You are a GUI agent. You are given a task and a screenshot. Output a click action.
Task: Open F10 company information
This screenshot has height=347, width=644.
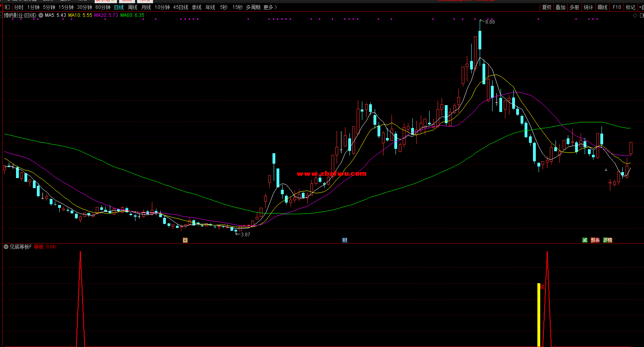tap(617, 7)
